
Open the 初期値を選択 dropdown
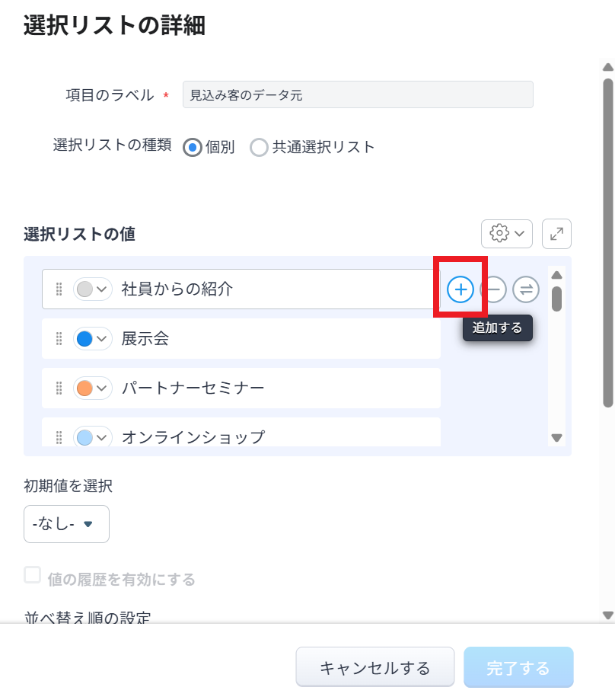tap(66, 524)
